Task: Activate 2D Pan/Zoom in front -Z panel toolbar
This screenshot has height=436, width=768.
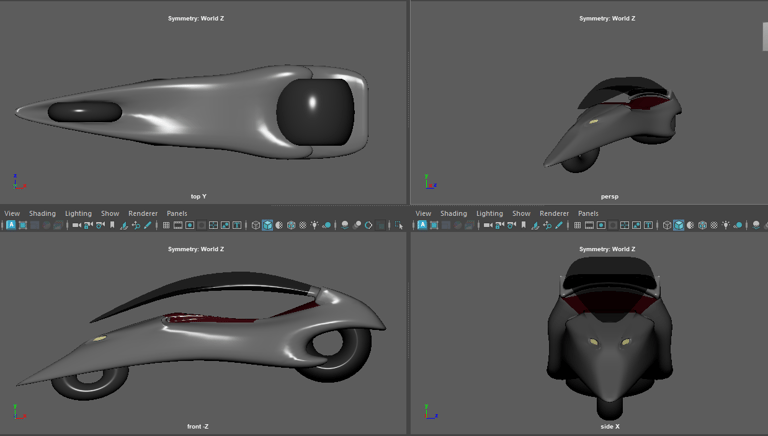Action: (136, 225)
